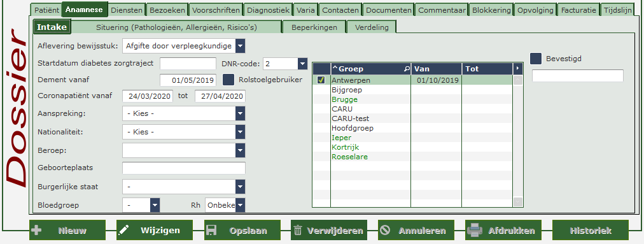Select the Hoofdgroep row

point(412,128)
